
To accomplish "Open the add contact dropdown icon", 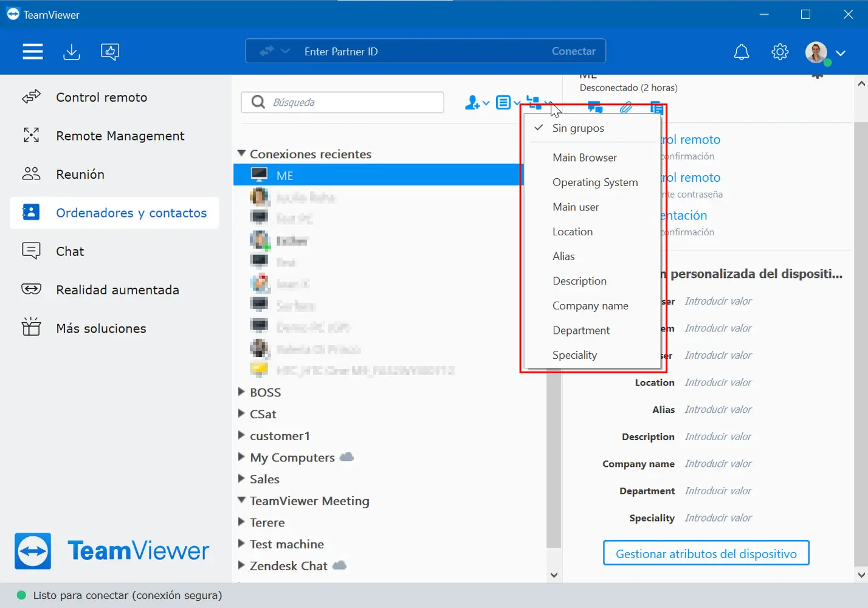I will point(477,103).
